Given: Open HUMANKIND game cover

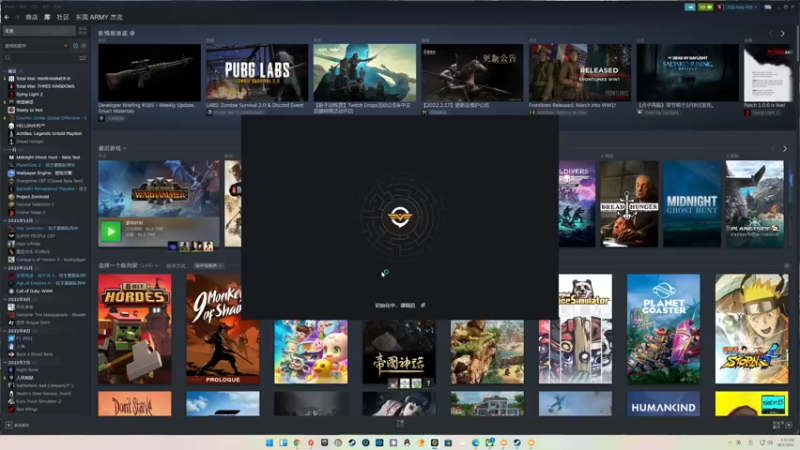Looking at the screenshot, I should coord(663,404).
